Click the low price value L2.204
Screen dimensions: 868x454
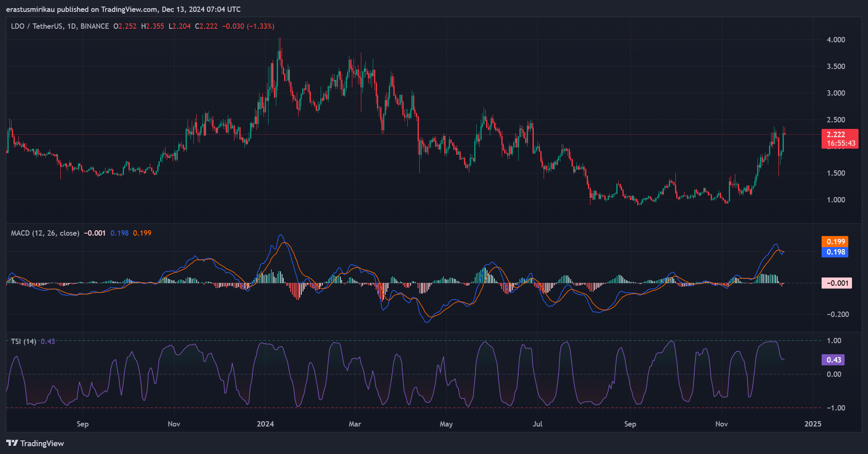[x=179, y=26]
